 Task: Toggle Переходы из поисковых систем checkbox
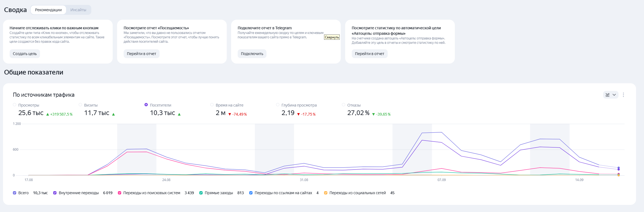tap(120, 193)
